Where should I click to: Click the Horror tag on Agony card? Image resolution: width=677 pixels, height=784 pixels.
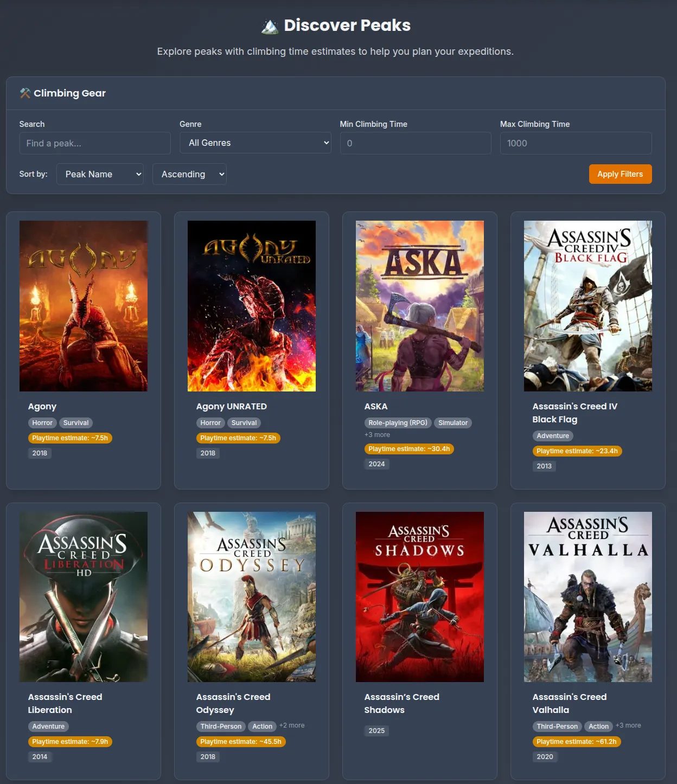[42, 423]
